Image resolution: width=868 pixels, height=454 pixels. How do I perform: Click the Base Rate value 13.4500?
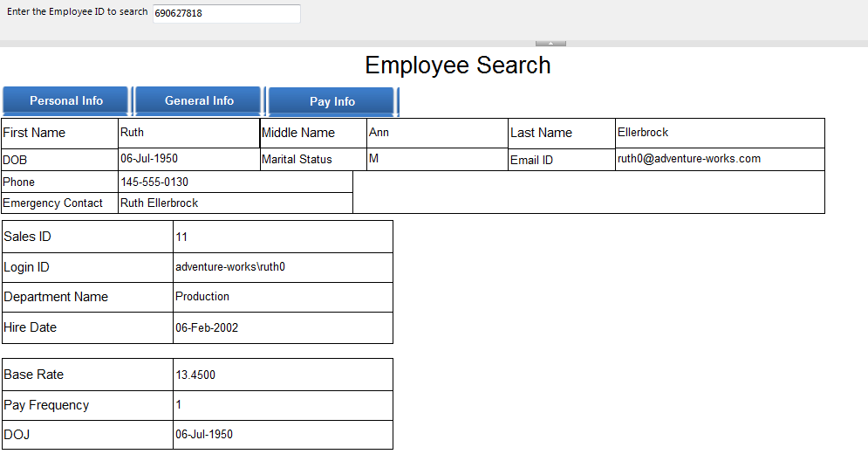[x=195, y=375]
